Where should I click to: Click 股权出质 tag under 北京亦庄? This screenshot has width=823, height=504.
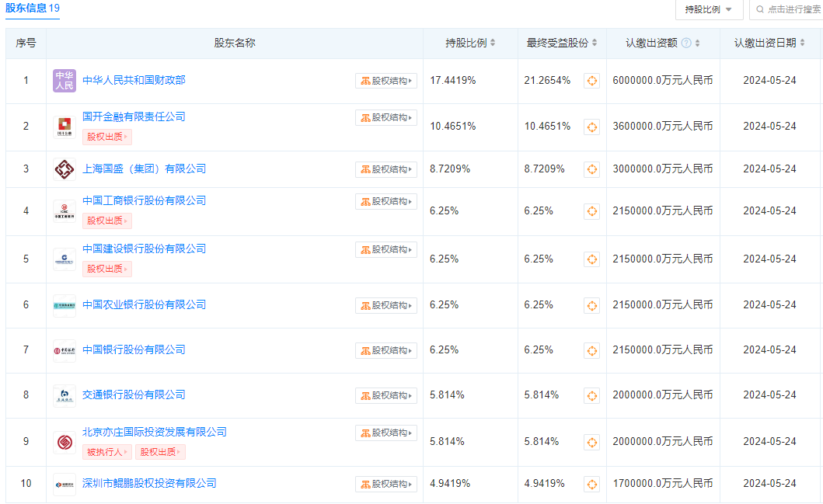click(160, 452)
